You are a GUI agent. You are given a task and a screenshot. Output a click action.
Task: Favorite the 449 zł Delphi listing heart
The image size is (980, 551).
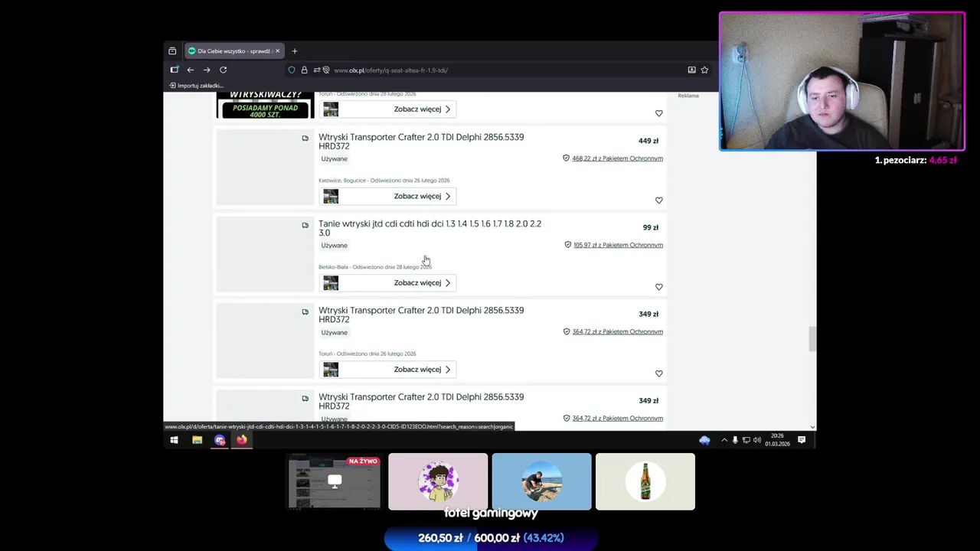pyautogui.click(x=658, y=201)
